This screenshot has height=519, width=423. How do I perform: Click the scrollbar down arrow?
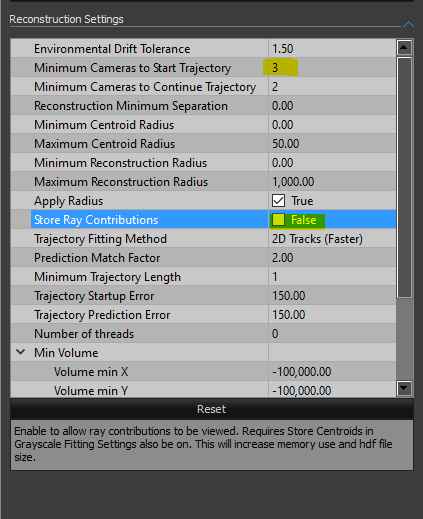[x=404, y=388]
